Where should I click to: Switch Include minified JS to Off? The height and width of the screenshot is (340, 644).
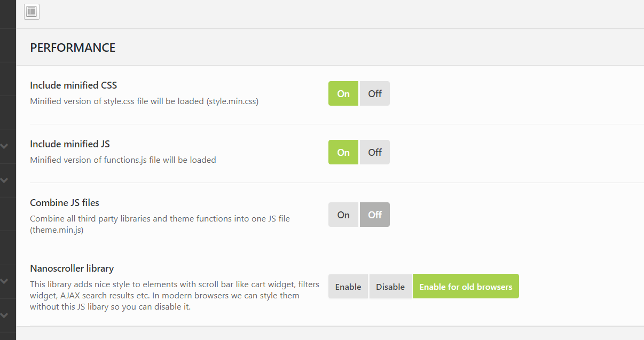pyautogui.click(x=374, y=152)
